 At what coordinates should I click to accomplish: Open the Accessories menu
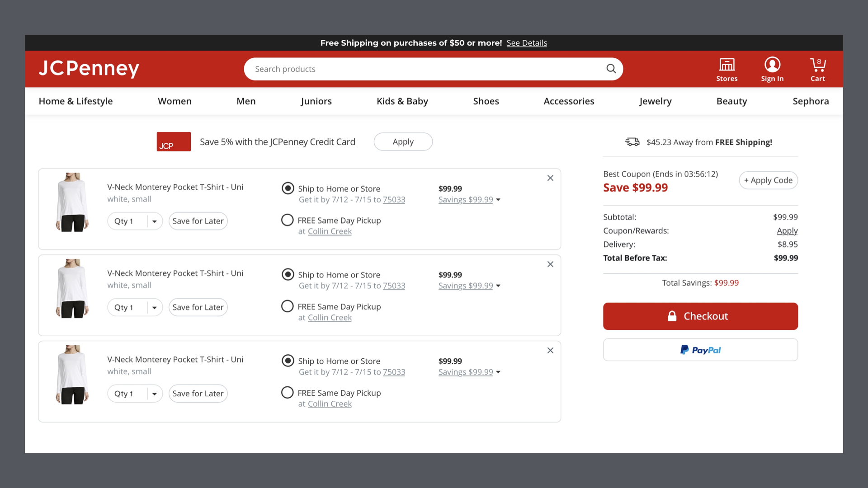(569, 101)
